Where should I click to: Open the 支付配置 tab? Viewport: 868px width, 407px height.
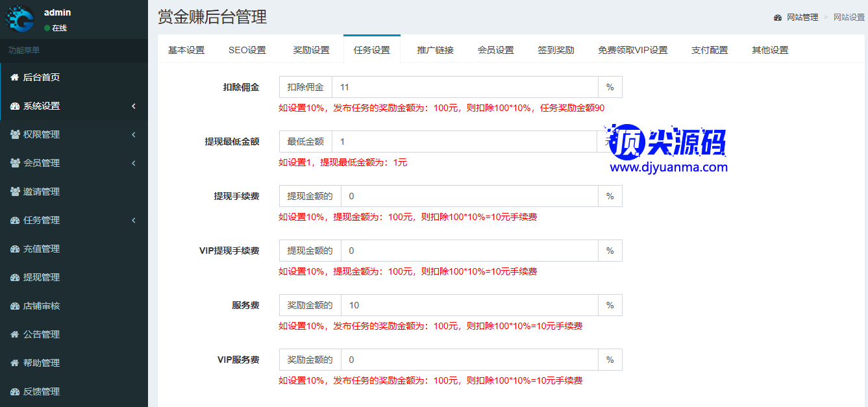(710, 50)
